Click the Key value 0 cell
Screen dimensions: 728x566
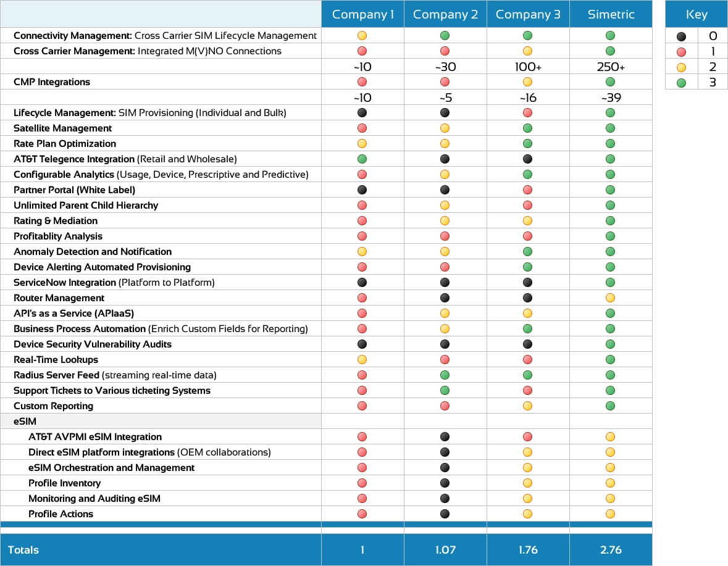pyautogui.click(x=713, y=36)
